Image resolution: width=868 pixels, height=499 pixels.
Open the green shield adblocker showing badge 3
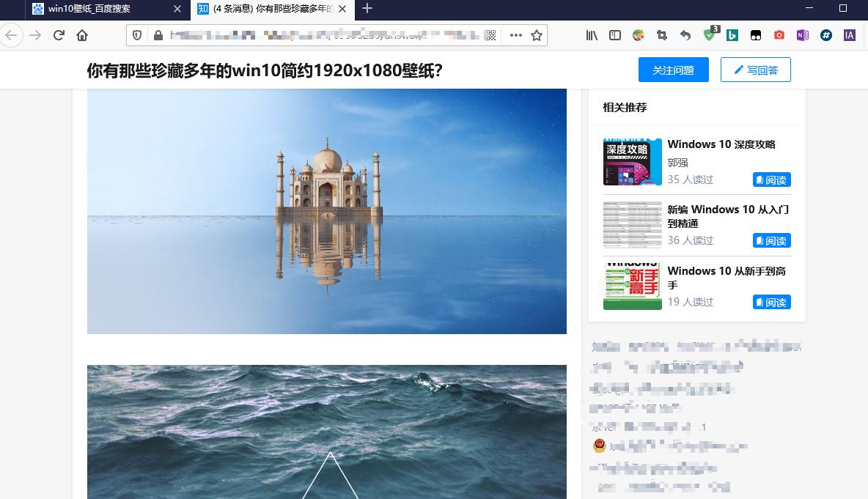[710, 34]
